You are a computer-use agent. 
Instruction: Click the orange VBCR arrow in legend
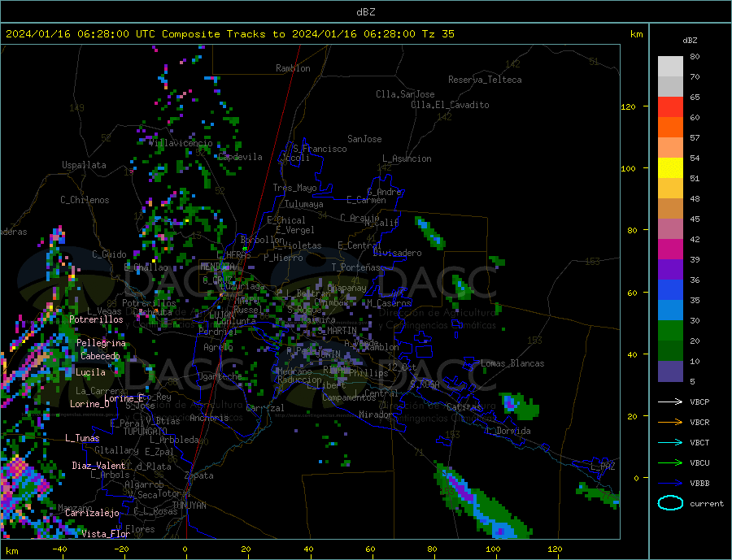pos(670,423)
